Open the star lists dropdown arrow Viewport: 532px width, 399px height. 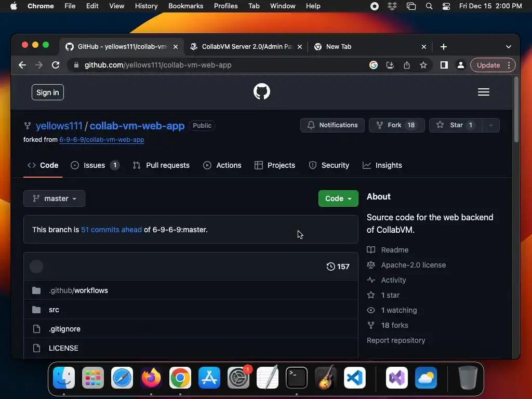tap(490, 125)
